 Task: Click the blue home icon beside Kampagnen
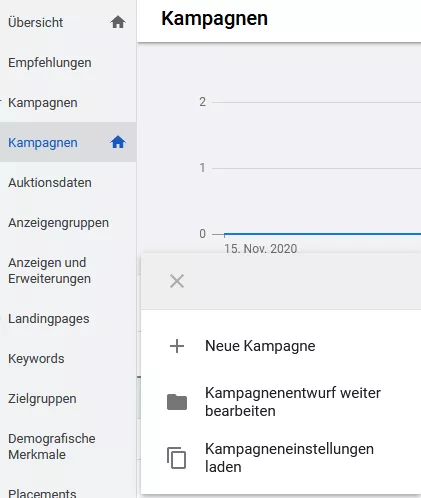point(118,142)
